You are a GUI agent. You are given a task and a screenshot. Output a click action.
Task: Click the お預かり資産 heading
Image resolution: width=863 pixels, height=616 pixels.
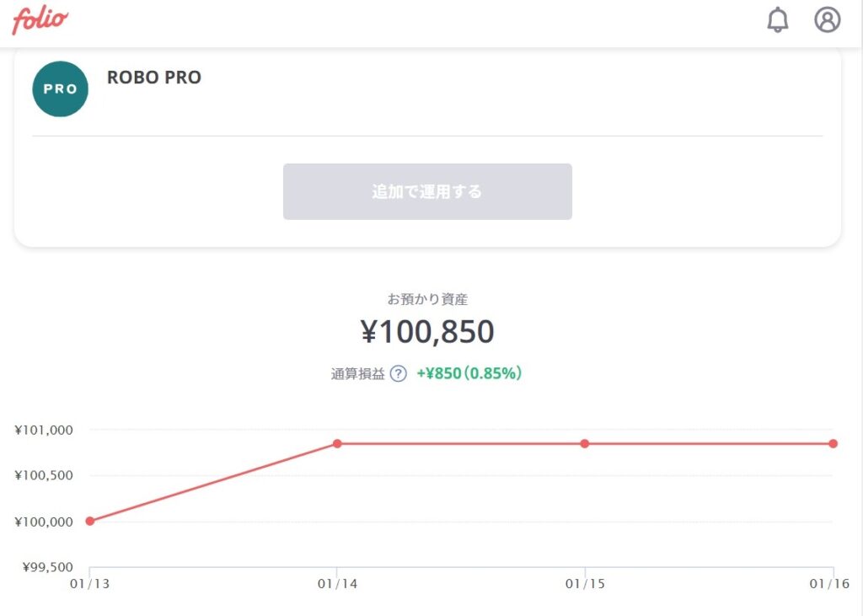(427, 299)
